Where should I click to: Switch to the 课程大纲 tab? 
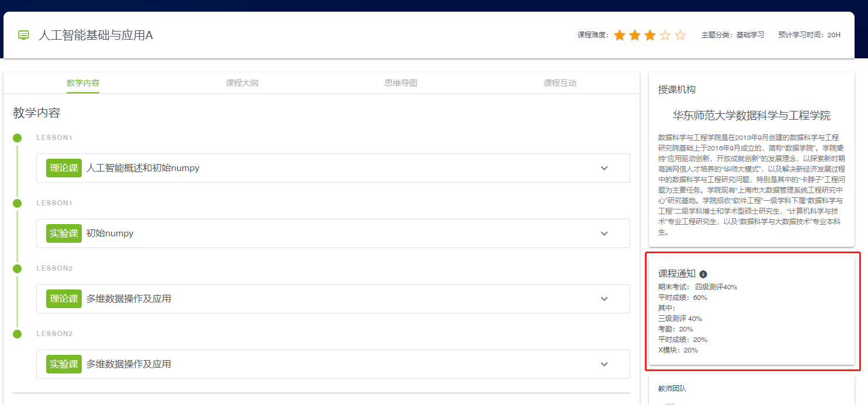coord(242,83)
